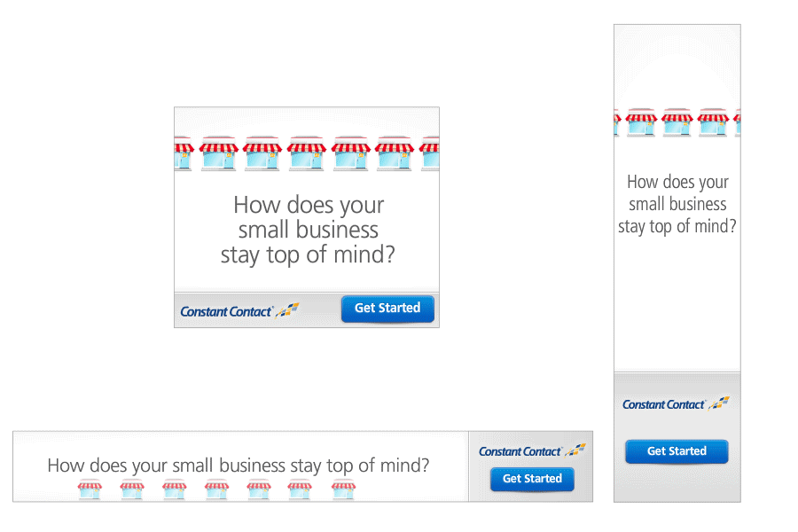
Task: Click the Constant Contact logo in the square ad
Action: pyautogui.click(x=239, y=310)
